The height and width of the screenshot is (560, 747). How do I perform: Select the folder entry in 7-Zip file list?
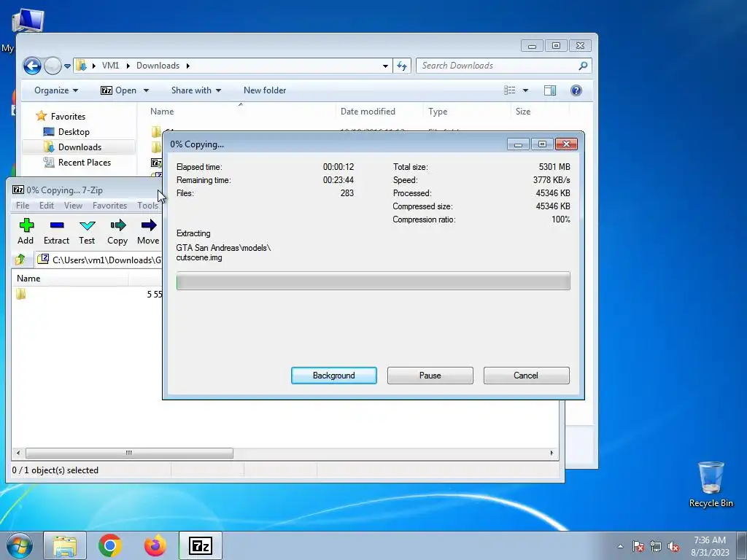point(20,294)
